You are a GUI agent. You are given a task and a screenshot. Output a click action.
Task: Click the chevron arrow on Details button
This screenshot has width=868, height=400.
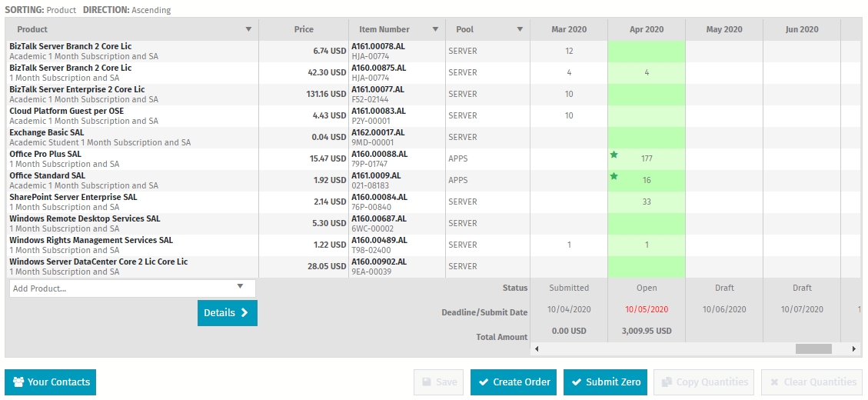click(x=244, y=313)
